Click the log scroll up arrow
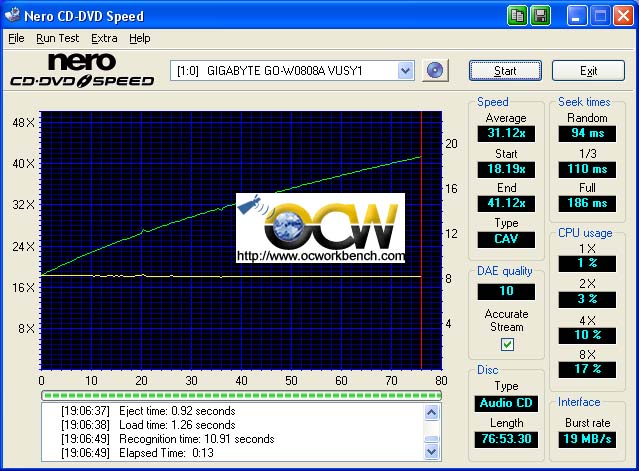 point(432,413)
